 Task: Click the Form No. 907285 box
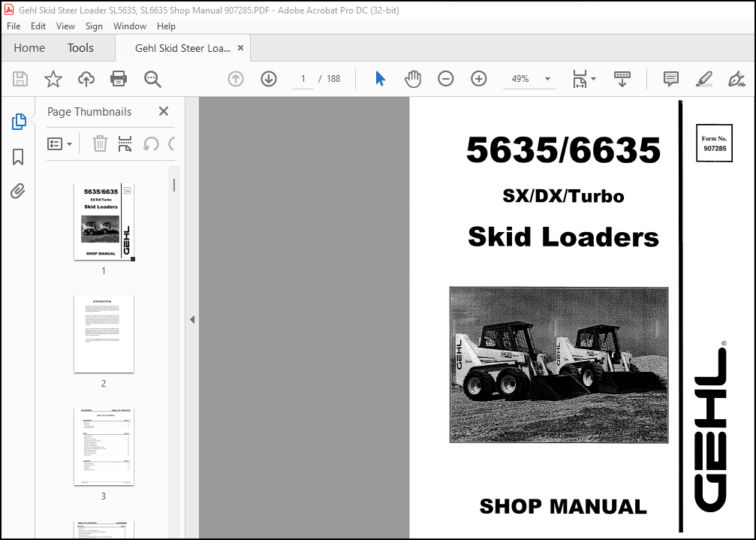point(714,143)
